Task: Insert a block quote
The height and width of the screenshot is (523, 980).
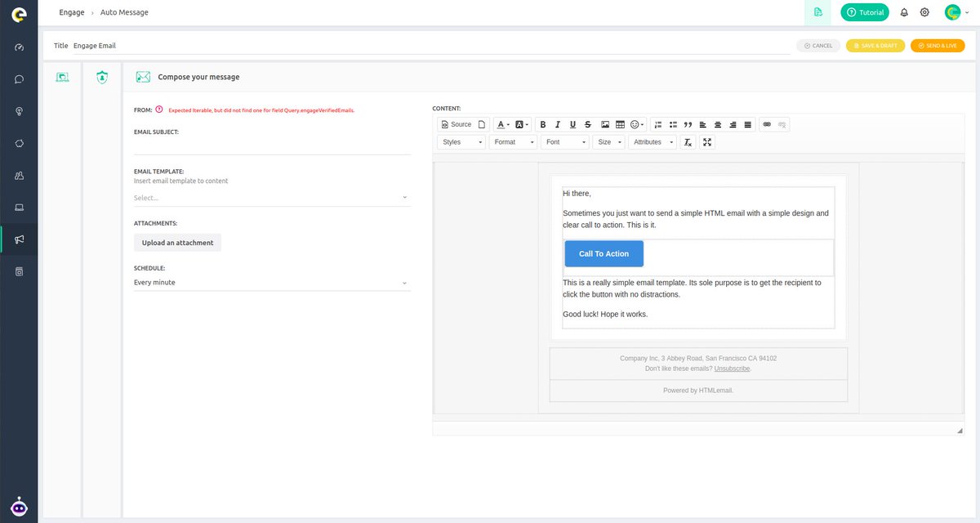Action: (x=688, y=124)
